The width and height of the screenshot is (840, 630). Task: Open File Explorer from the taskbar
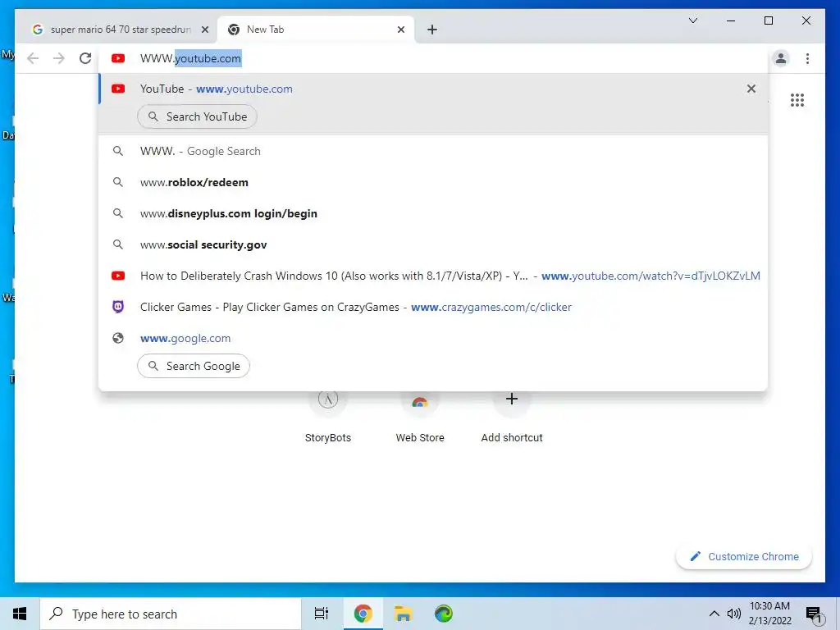[x=403, y=614]
